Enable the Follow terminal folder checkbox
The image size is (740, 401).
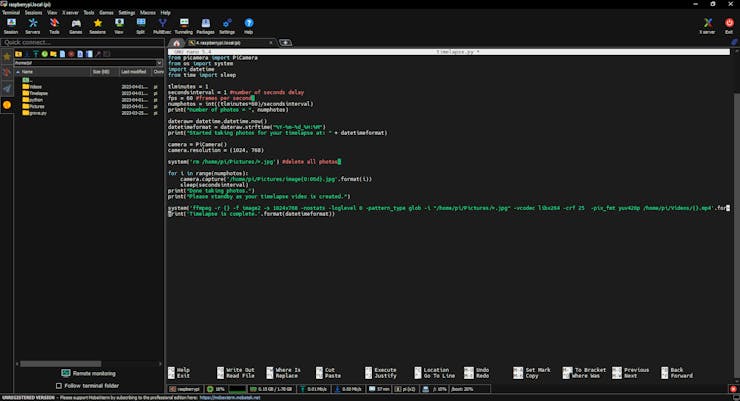(59, 385)
